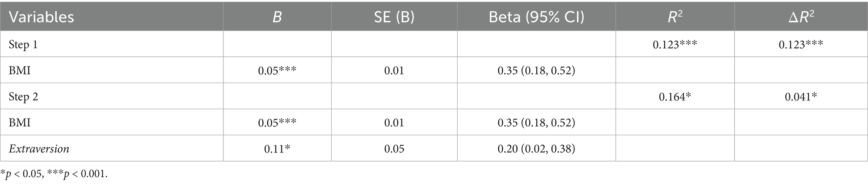The height and width of the screenshot is (184, 868).
Task: Click the SE (B) column header
Action: pyautogui.click(x=394, y=17)
